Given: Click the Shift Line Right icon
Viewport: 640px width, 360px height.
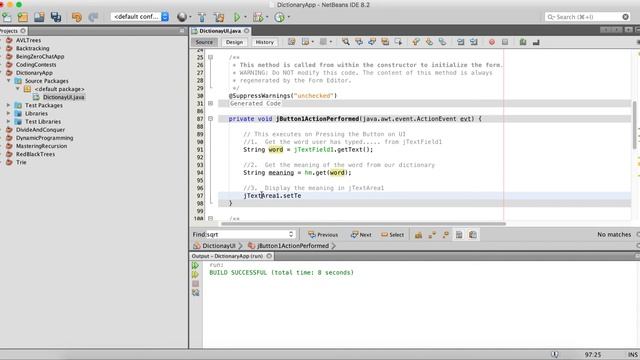Looking at the screenshot, I should coord(473,42).
